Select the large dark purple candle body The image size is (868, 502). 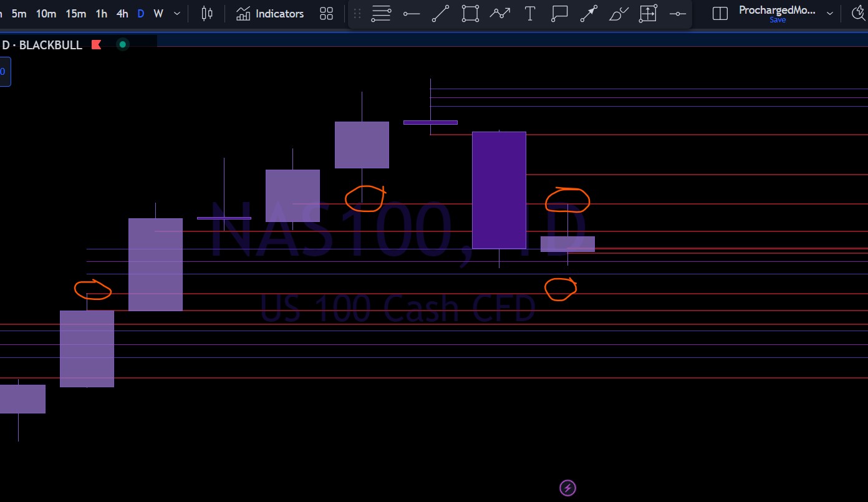point(499,190)
